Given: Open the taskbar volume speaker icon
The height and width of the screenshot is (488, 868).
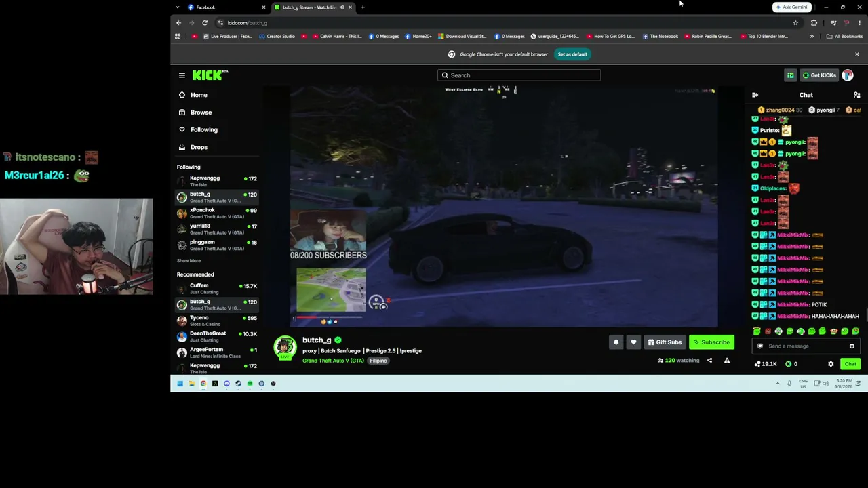Looking at the screenshot, I should (825, 384).
